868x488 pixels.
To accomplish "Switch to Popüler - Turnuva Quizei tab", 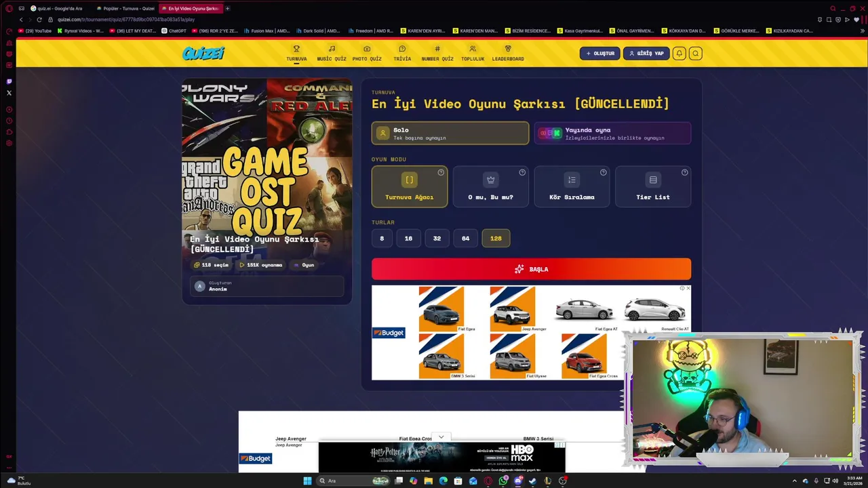I will [x=125, y=8].
